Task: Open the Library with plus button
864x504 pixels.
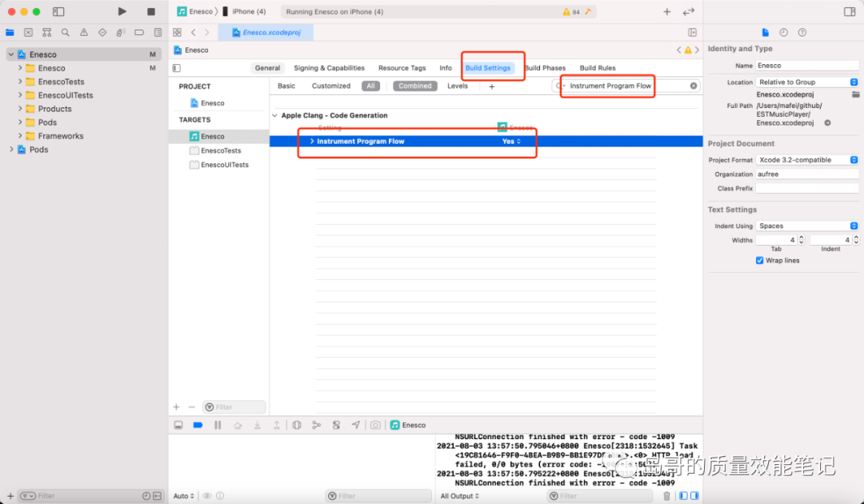Action: tap(666, 11)
